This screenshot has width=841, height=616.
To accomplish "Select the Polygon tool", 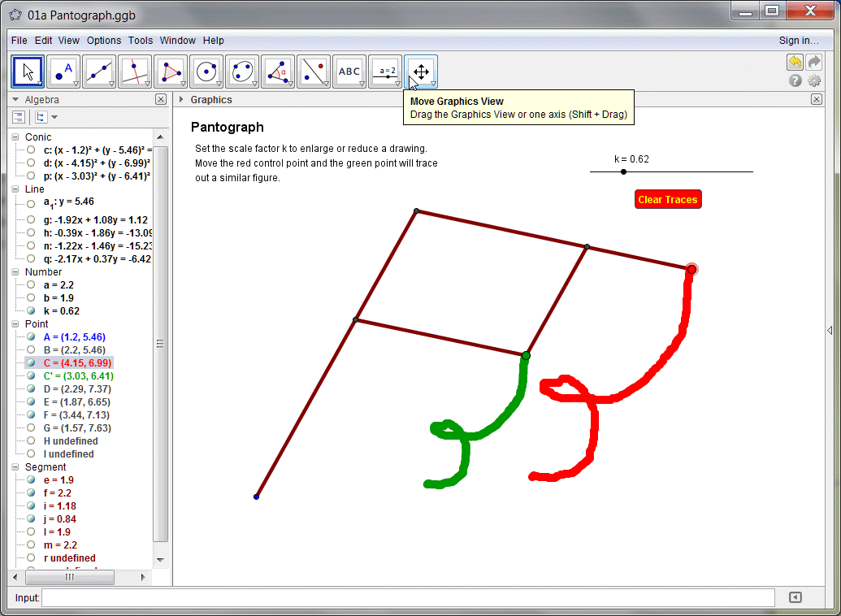I will coord(171,72).
